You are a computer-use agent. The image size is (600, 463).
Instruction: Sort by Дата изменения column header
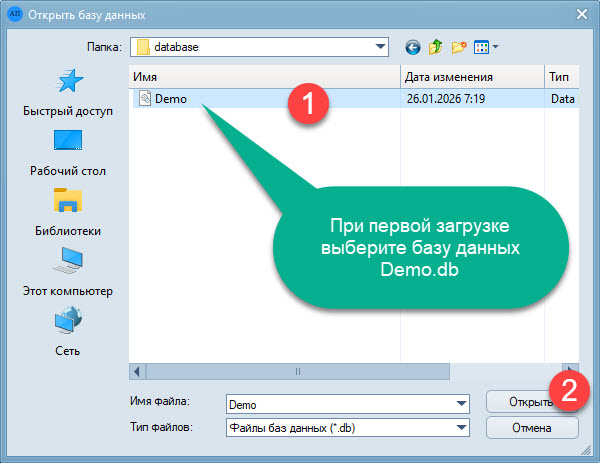point(472,77)
